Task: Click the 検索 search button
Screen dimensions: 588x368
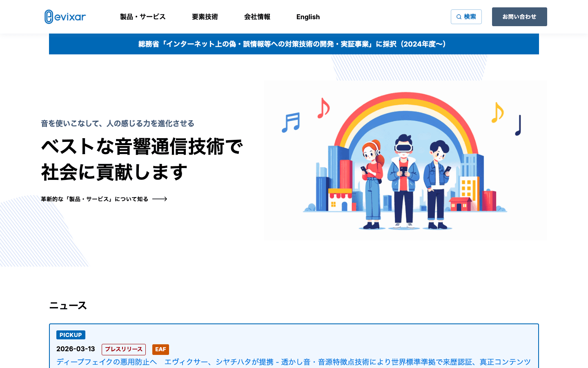Action: [466, 17]
